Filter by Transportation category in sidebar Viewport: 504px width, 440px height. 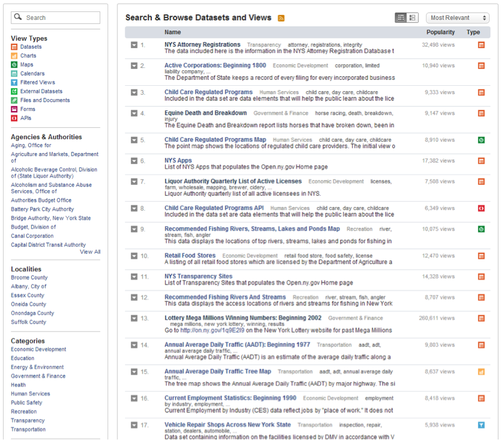tap(28, 429)
